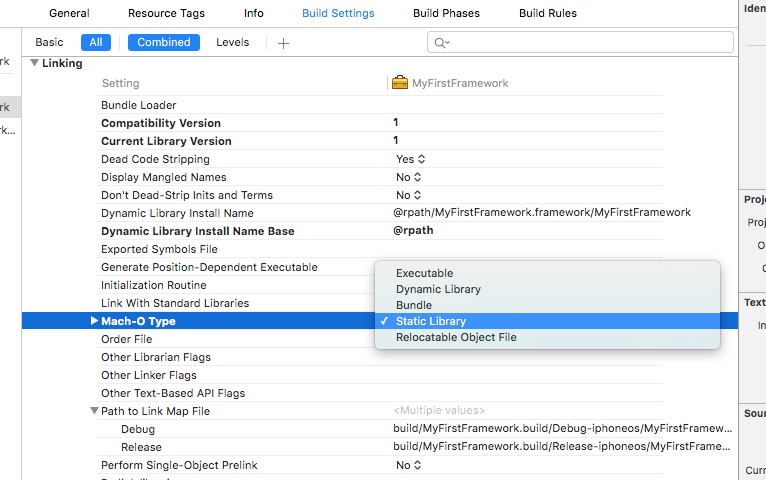Click the Setting column header
This screenshot has height=480, width=766.
point(121,83)
